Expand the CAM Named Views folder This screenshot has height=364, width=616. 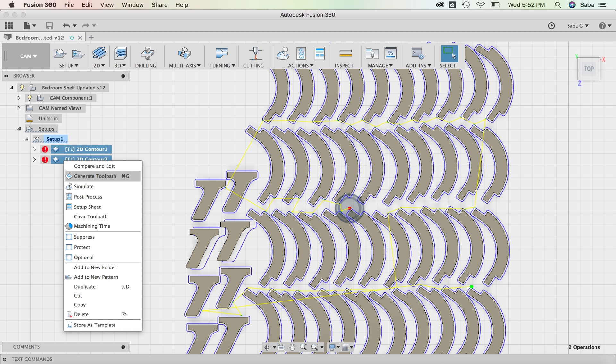click(x=19, y=108)
